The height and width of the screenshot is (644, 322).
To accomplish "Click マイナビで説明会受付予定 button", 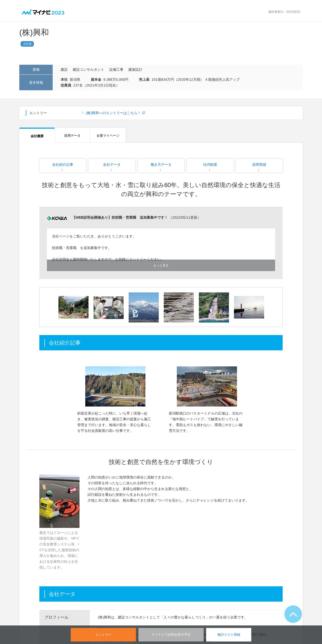I will (x=171, y=634).
